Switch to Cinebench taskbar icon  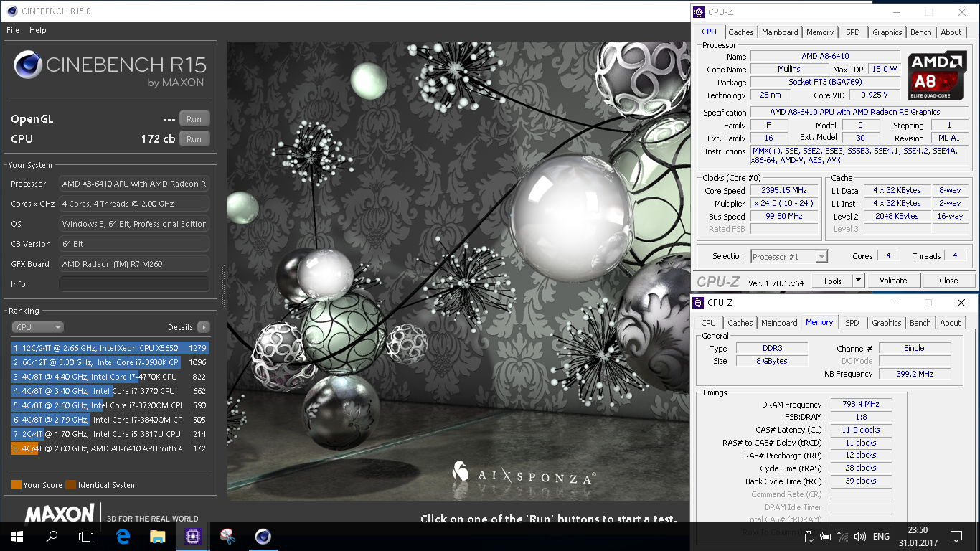click(263, 537)
